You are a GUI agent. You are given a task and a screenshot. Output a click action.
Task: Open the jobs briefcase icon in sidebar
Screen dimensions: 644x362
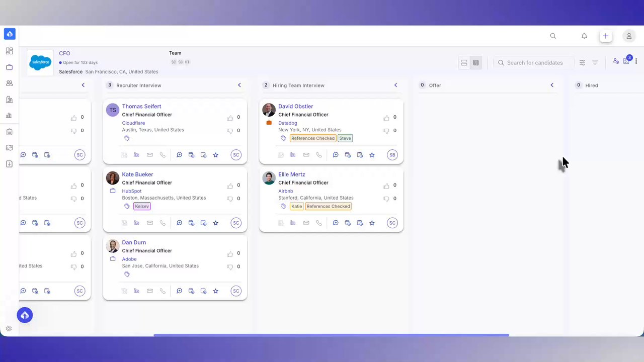9,67
